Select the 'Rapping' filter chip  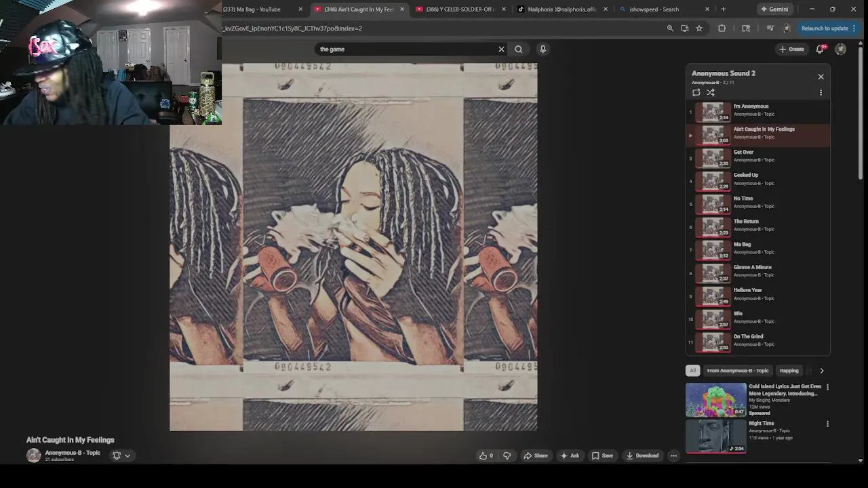(x=789, y=371)
